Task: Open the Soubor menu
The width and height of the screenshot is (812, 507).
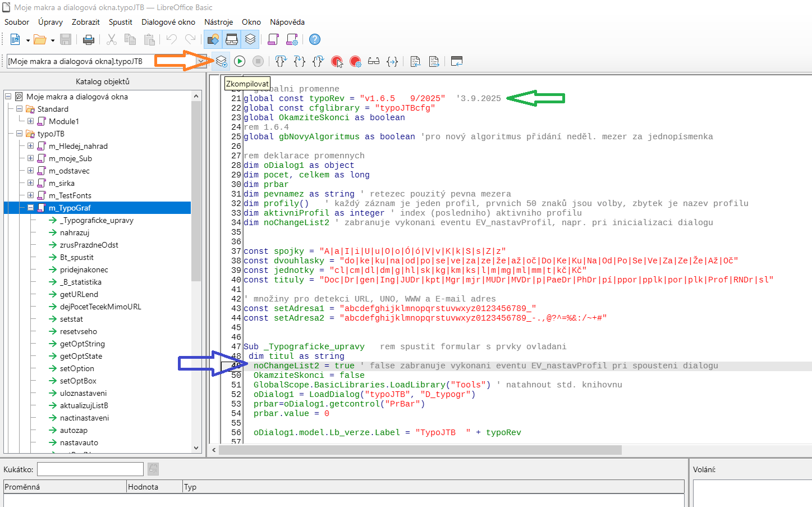Action: point(17,22)
